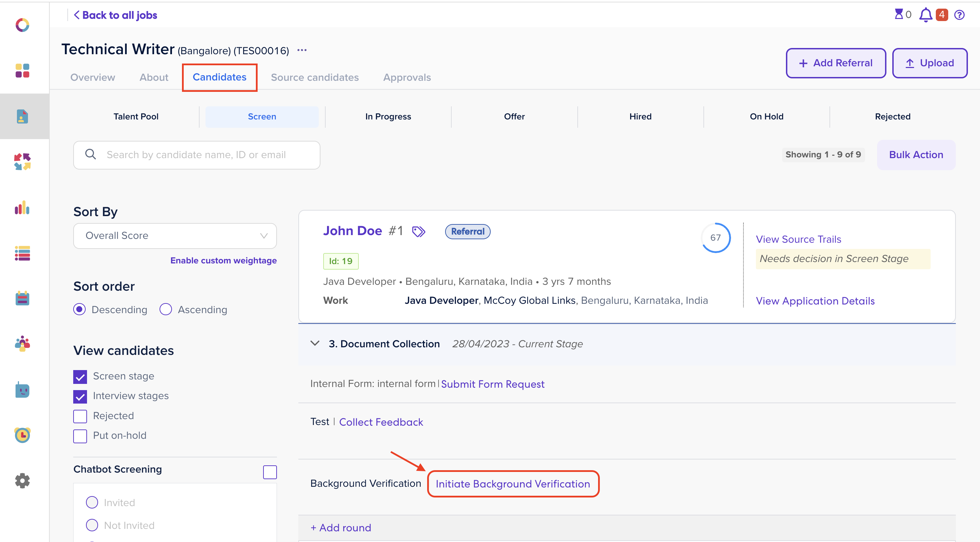The image size is (980, 542).
Task: Click Needs decision in Screen Stage note
Action: (x=843, y=259)
